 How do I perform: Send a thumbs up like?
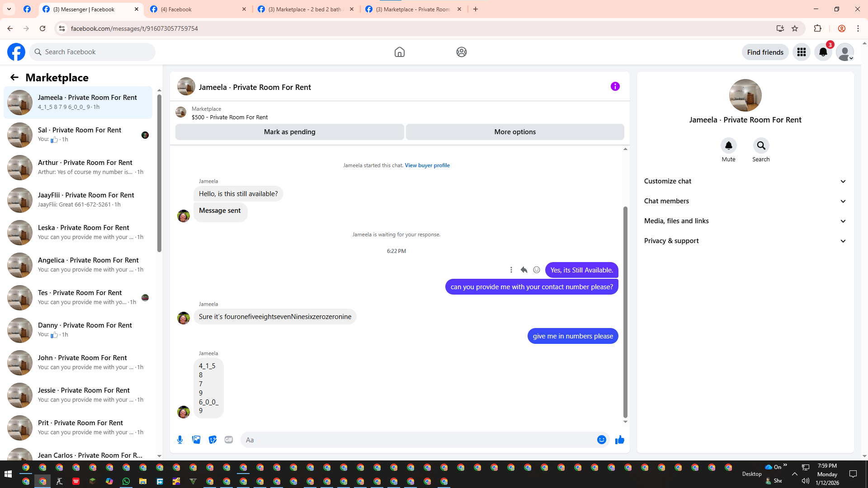pos(619,440)
